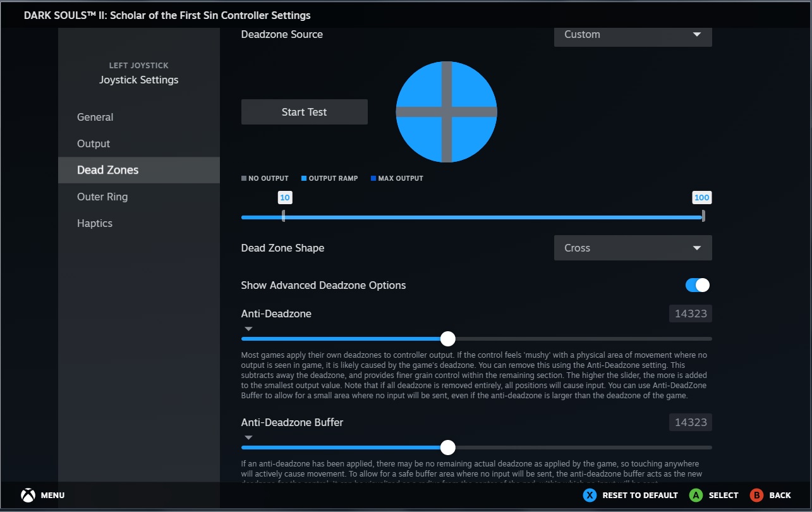Click the red B button icon
This screenshot has height=512, width=812.
point(756,495)
